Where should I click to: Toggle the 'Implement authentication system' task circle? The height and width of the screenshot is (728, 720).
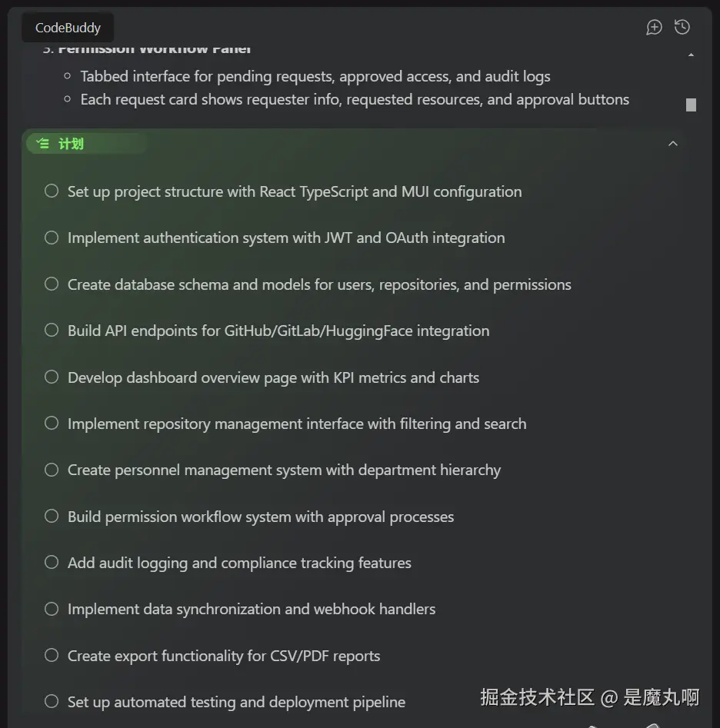[52, 238]
